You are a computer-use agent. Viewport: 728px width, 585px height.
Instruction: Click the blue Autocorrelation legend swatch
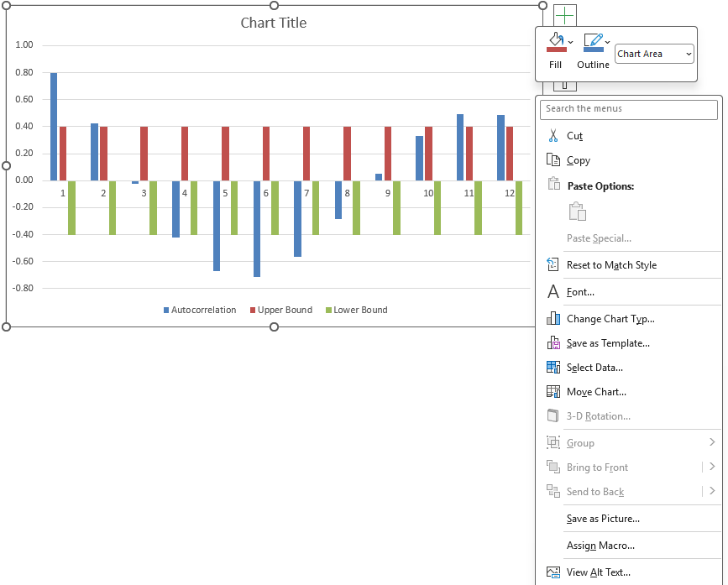166,311
